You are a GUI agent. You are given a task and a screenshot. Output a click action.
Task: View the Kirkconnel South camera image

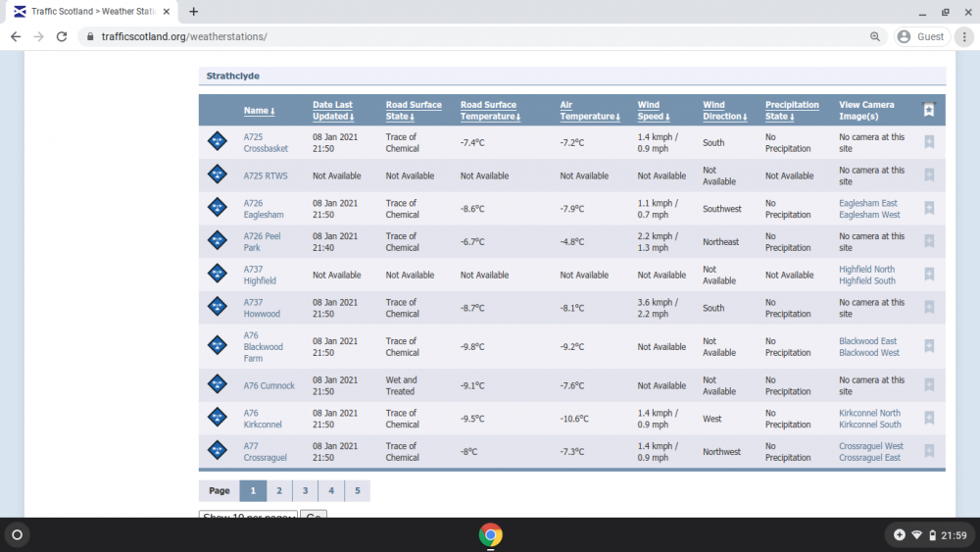pos(869,425)
